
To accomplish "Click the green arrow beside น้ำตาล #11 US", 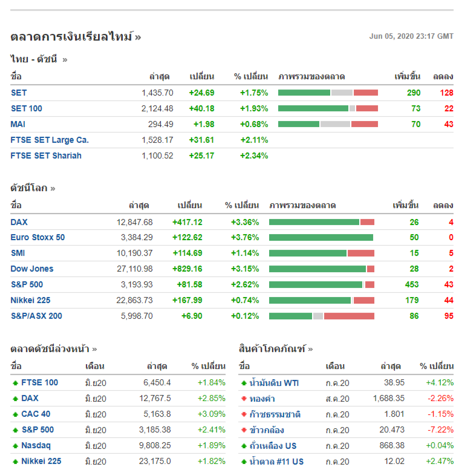I will pyautogui.click(x=244, y=461).
